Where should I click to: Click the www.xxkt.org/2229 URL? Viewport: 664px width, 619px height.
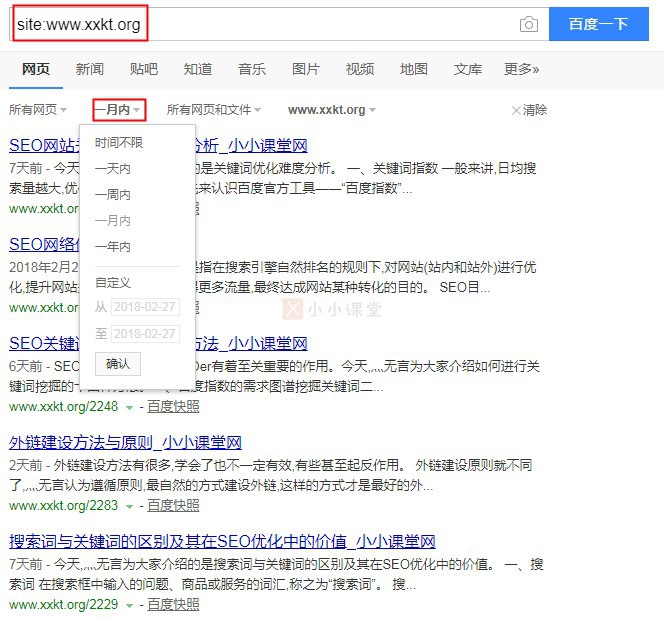pyautogui.click(x=64, y=605)
